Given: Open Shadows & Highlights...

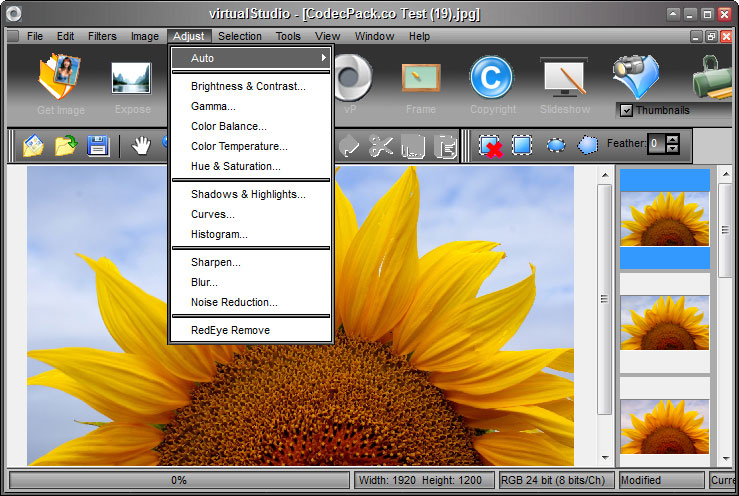Looking at the screenshot, I should click(x=251, y=194).
